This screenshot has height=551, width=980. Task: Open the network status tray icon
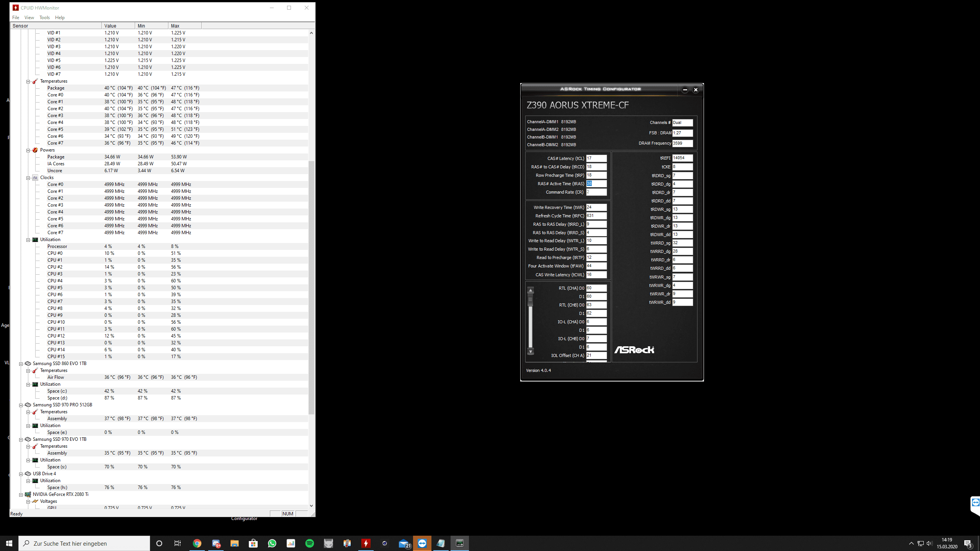click(x=921, y=543)
